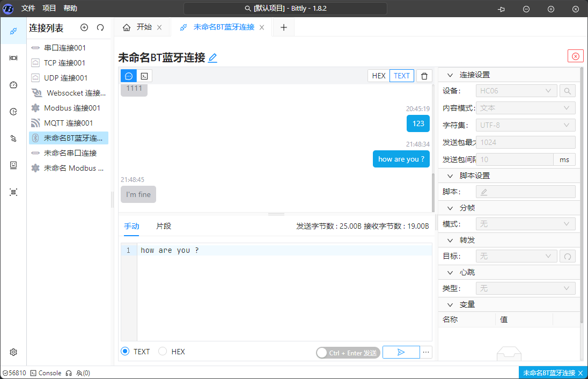Viewport: 588px width, 379px height.
Task: Click the add new connection plus icon
Action: pyautogui.click(x=84, y=28)
